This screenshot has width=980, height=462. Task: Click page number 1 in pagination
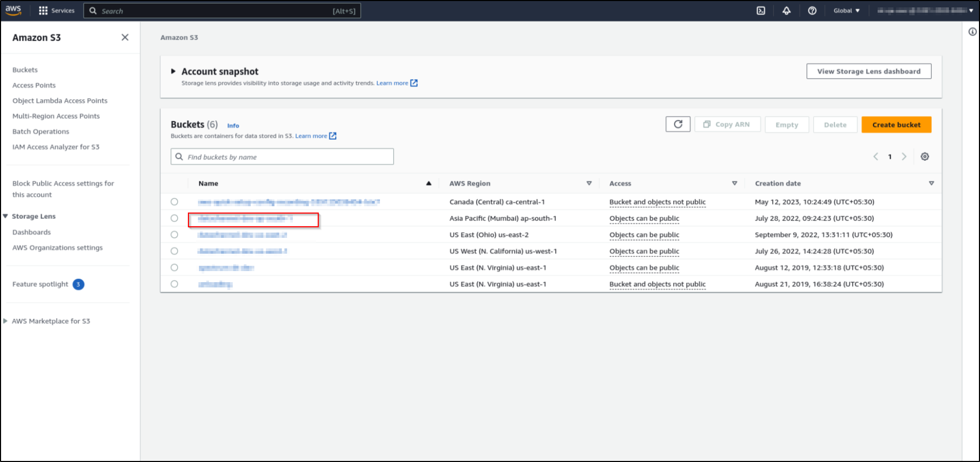pos(890,157)
